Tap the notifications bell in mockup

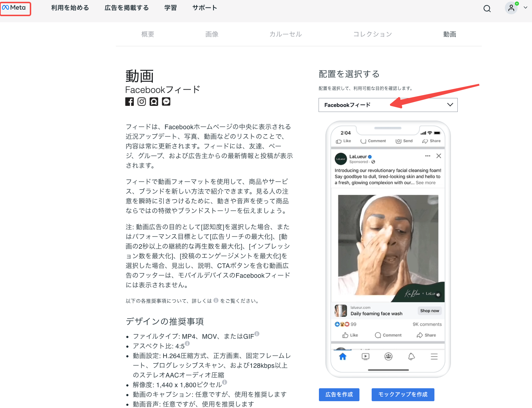coord(411,356)
